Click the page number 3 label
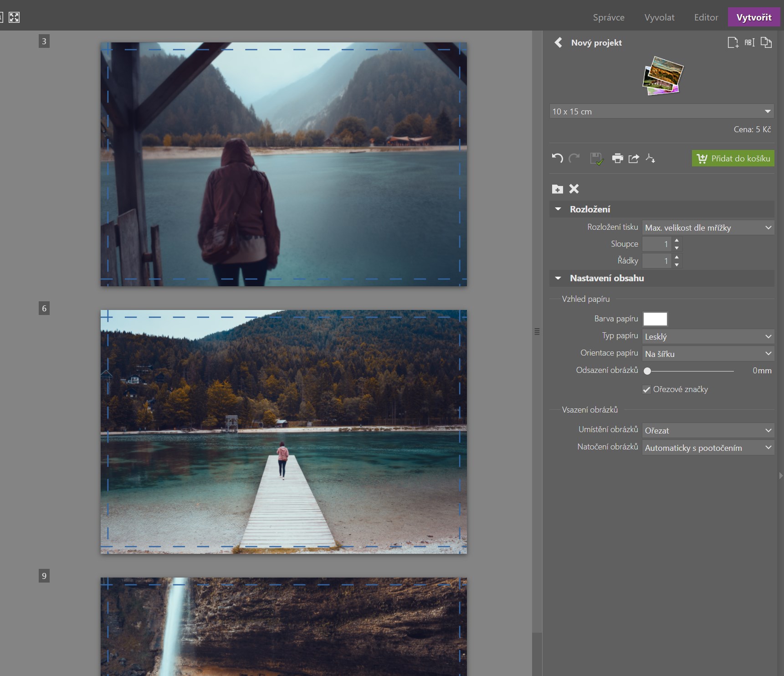The width and height of the screenshot is (784, 676). 44,41
